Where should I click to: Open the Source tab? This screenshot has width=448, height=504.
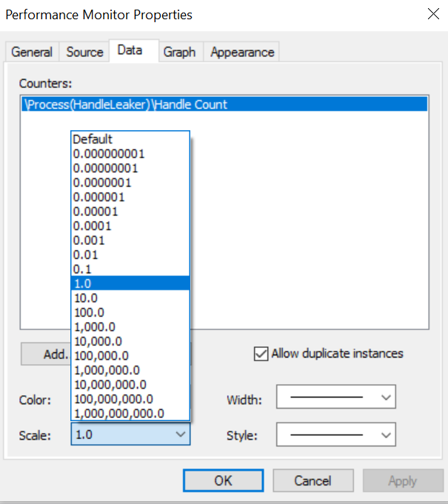click(x=84, y=52)
